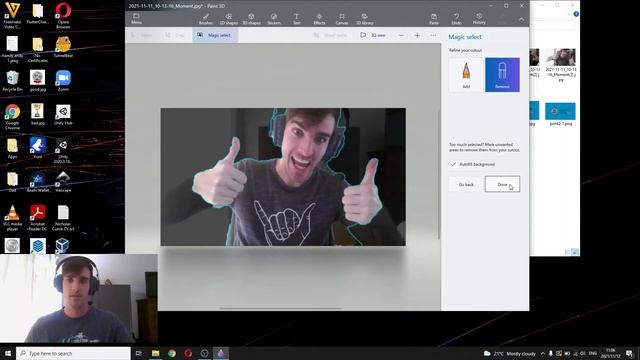Image resolution: width=640 pixels, height=360 pixels.
Task: Open the notification center icon
Action: (629, 353)
